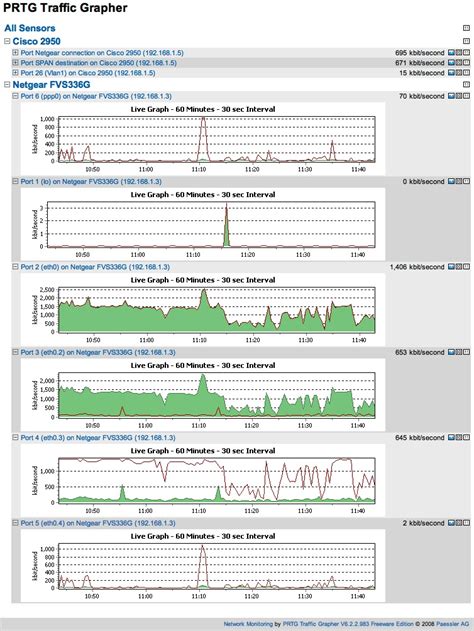This screenshot has height=631, width=474.
Task: Open blue graph icon for Port SPAN destination row
Action: 451,63
